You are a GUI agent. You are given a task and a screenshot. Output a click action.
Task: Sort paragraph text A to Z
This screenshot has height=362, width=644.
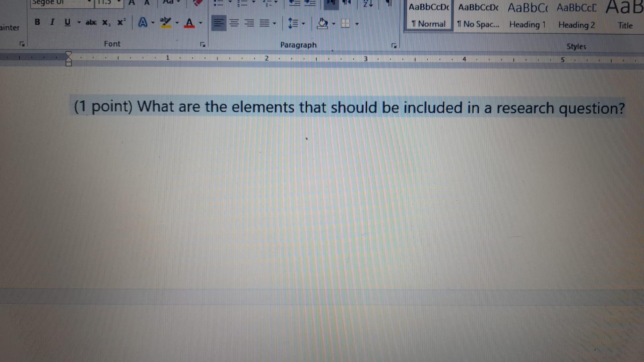click(x=368, y=4)
